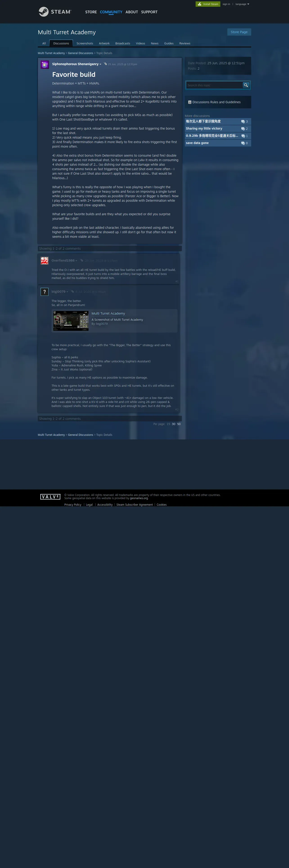Image resolution: width=289 pixels, height=868 pixels.
Task: Open the STORE menu
Action: (x=91, y=12)
